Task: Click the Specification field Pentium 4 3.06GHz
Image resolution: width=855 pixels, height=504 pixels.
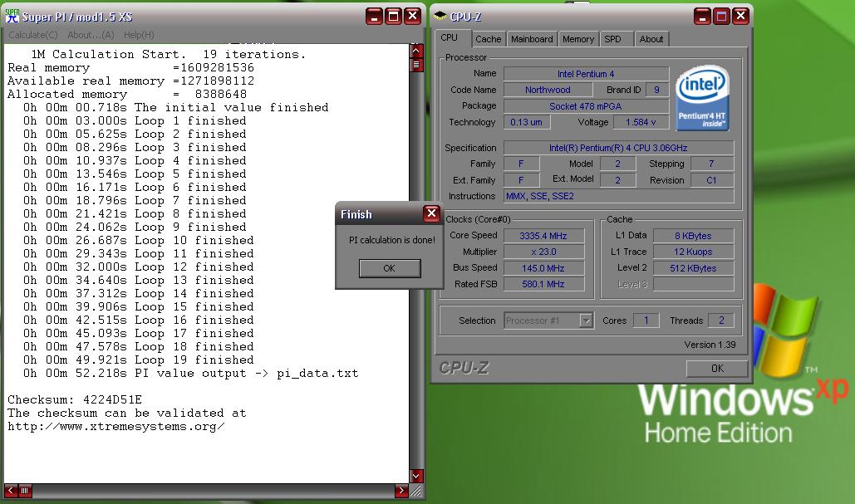Action: (x=618, y=148)
